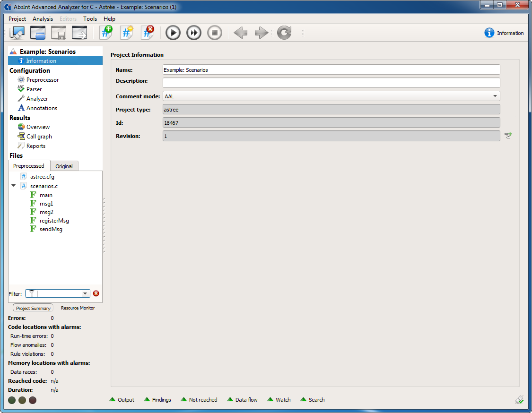The image size is (532, 413).
Task: Select astree.cfg in the file list
Action: click(x=42, y=177)
